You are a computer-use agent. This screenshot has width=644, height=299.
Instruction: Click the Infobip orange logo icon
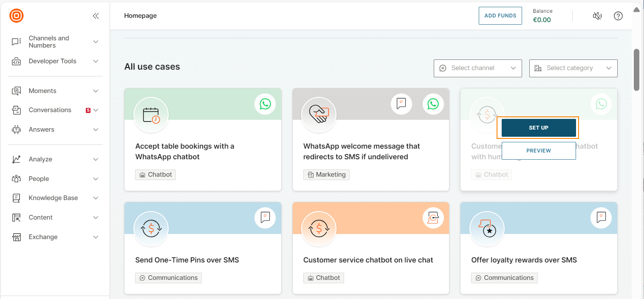[17, 16]
